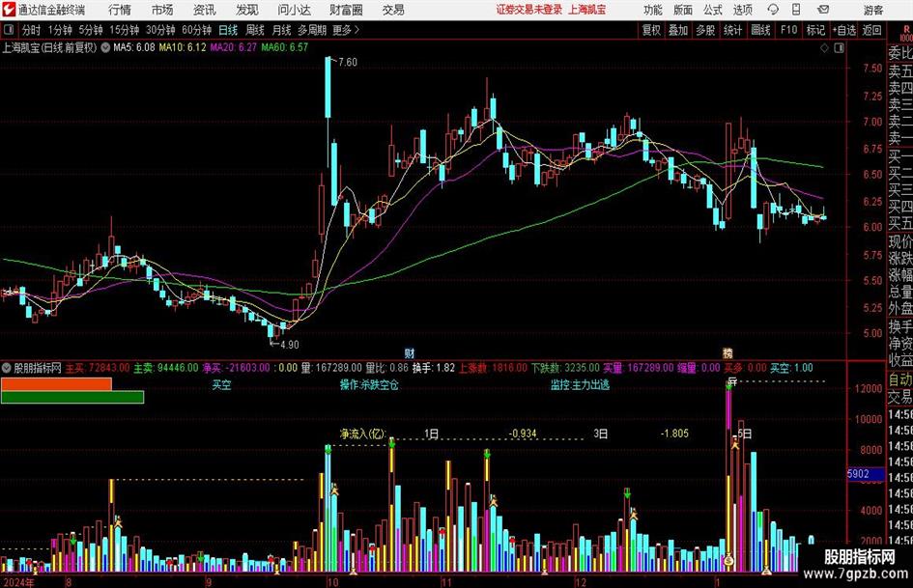Open the 版面 menu
Screen dimensions: 913x588
(682, 10)
